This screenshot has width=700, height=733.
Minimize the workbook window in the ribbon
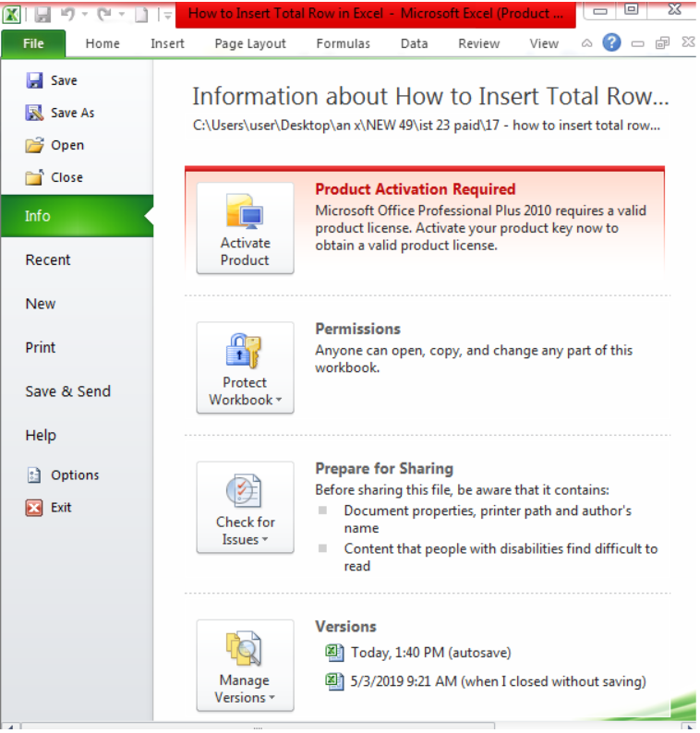coord(637,44)
